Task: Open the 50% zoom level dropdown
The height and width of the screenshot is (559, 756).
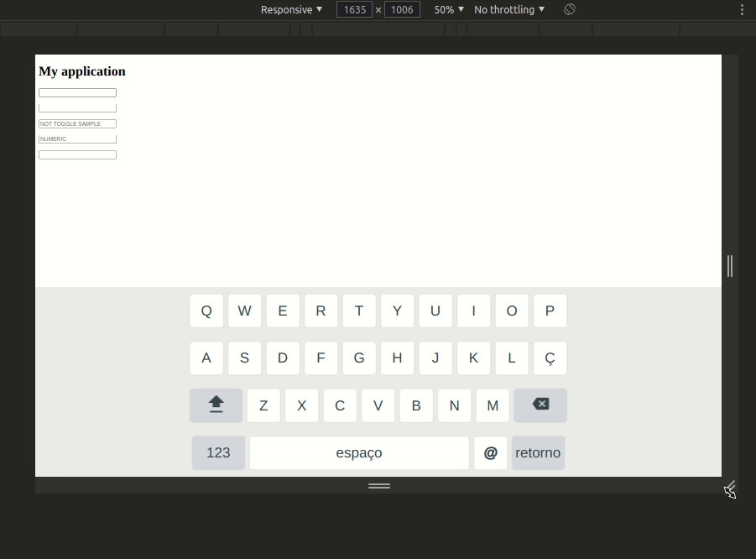Action: click(447, 9)
